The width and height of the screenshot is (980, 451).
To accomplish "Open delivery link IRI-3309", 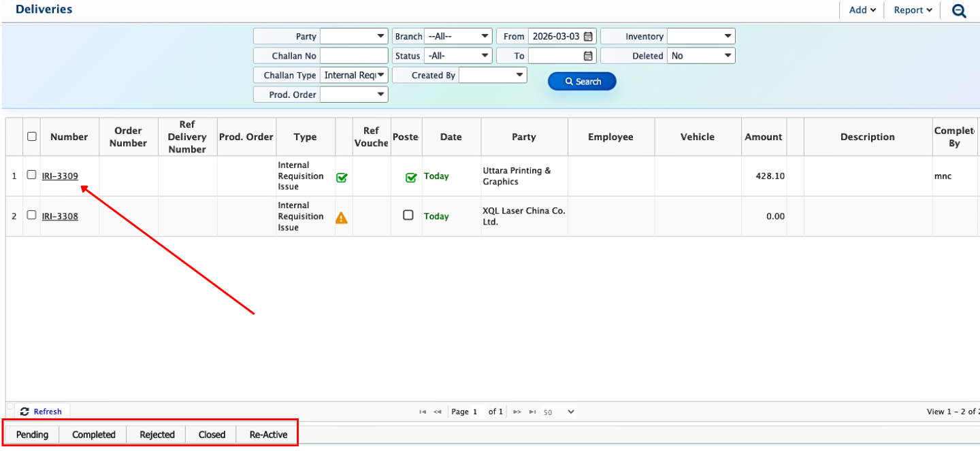I will point(60,176).
